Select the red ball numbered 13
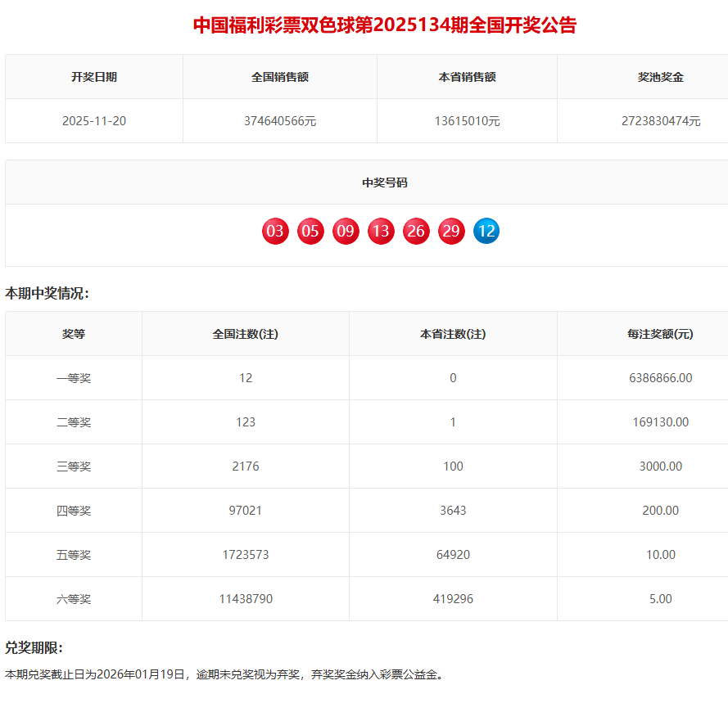This screenshot has width=728, height=703. pyautogui.click(x=381, y=232)
